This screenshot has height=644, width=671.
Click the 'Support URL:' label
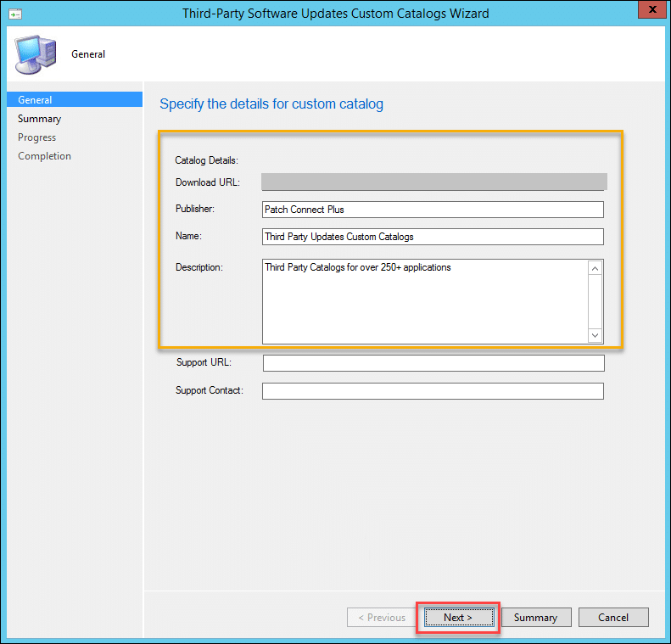[x=204, y=362]
